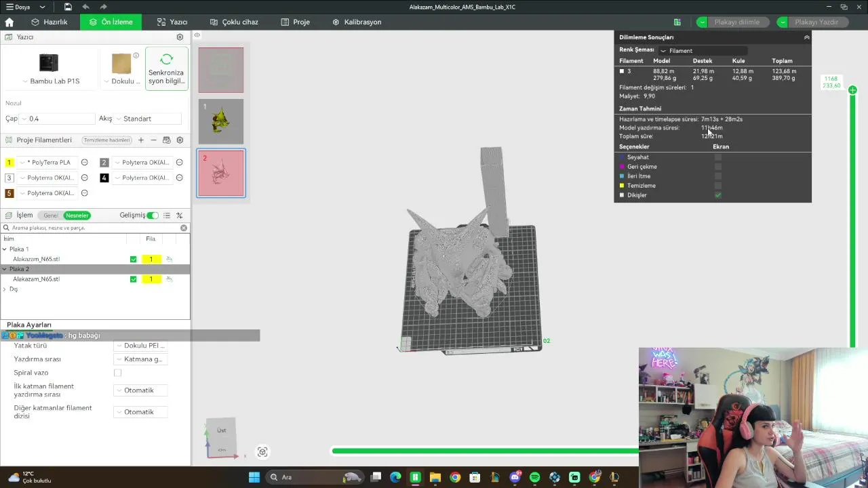Click the Senkronizasyon bilgileri button
Screen dimensions: 868x488
point(167,67)
